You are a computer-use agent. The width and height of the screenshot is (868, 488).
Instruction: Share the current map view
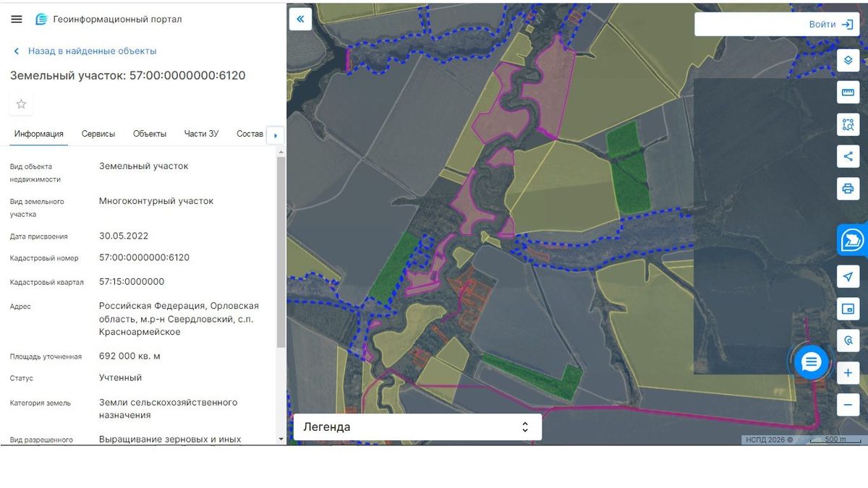click(848, 156)
